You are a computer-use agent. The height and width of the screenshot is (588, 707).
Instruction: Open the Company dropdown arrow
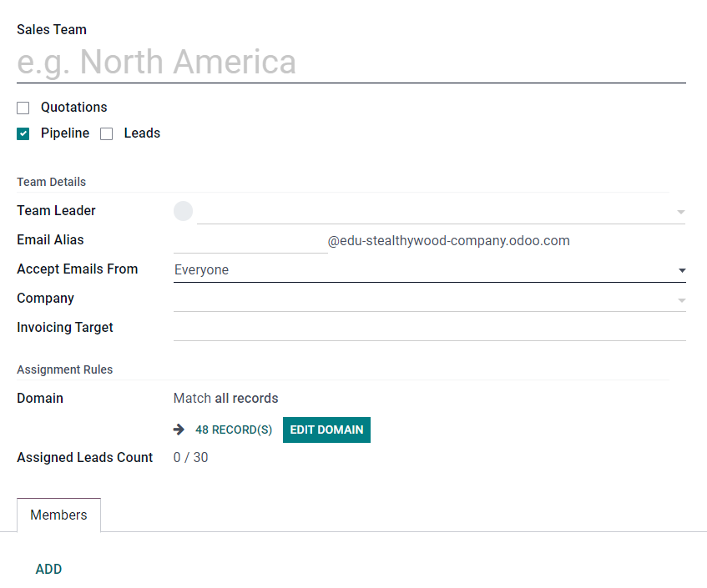point(681,299)
